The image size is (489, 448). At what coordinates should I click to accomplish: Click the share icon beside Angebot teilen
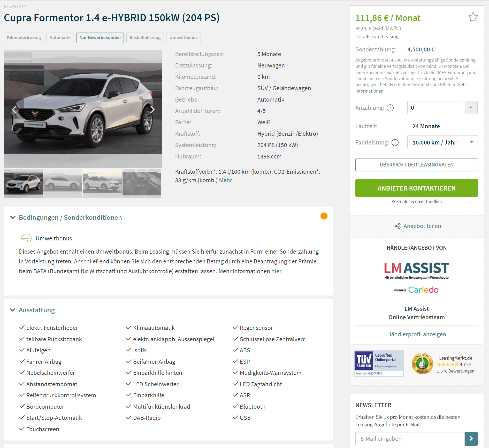(x=398, y=226)
